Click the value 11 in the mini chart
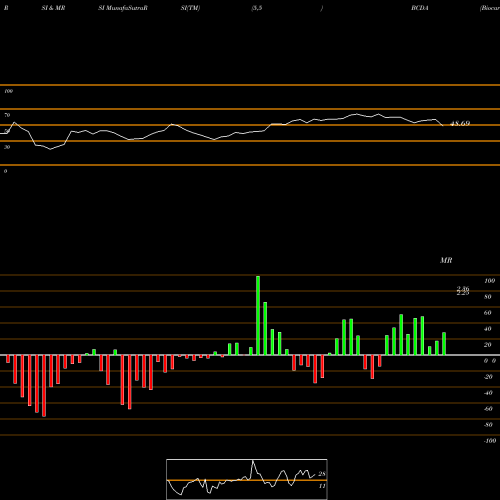This screenshot has height=500, width=500. 322,486
